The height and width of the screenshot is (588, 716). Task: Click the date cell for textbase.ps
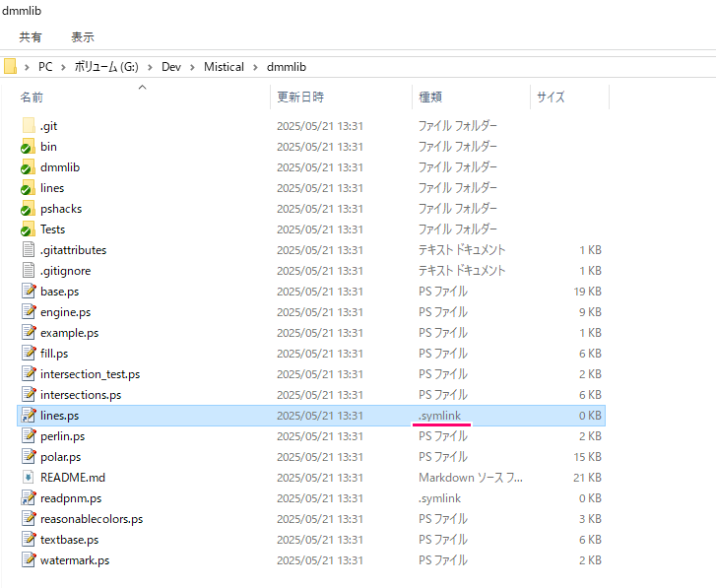click(320, 540)
